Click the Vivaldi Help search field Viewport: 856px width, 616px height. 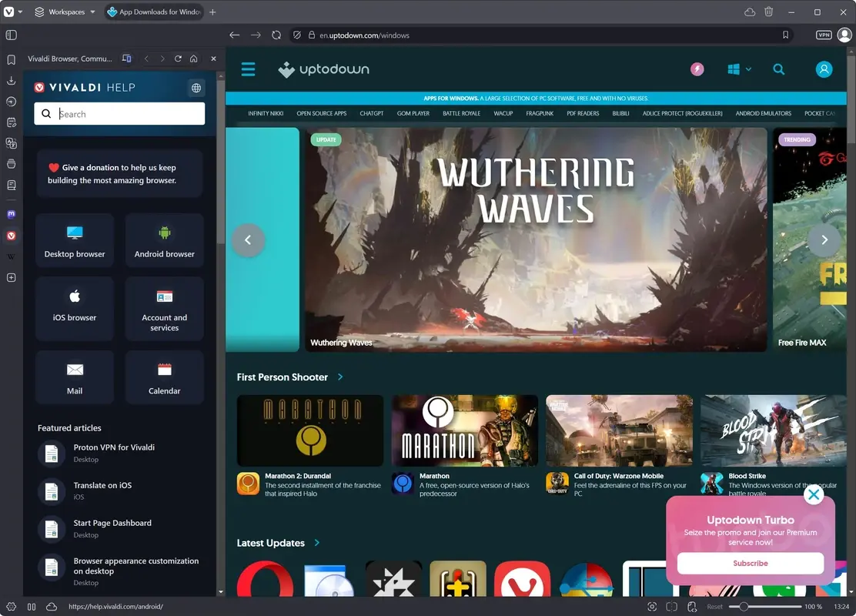click(119, 113)
